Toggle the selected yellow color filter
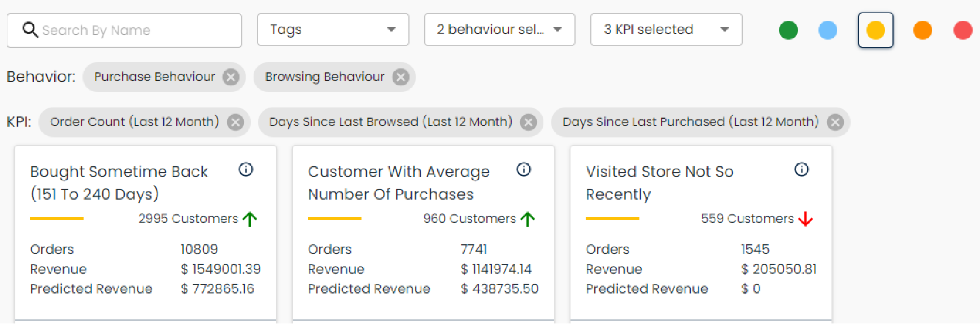Viewport: 980px width, 324px height. [876, 30]
